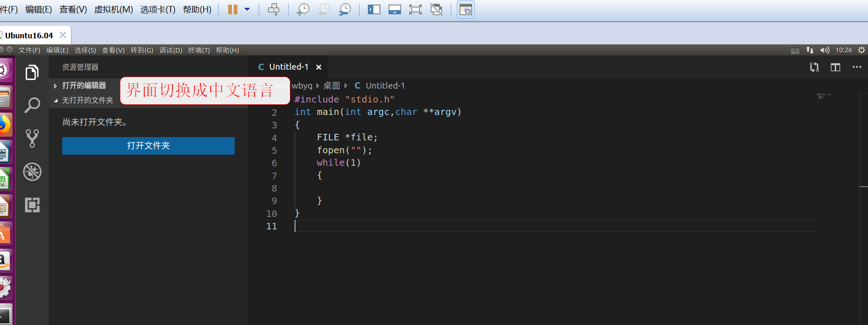This screenshot has width=868, height=325.
Task: Close the Untitled-1 editor tab
Action: [x=319, y=67]
